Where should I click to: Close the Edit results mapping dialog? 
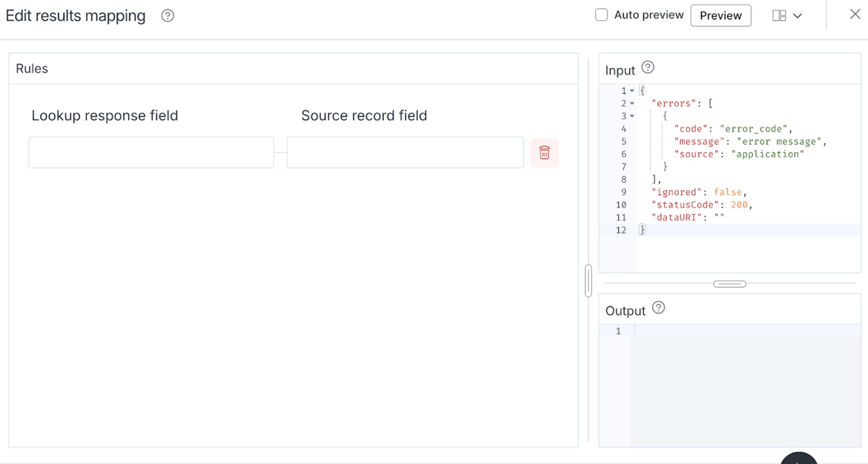click(855, 14)
